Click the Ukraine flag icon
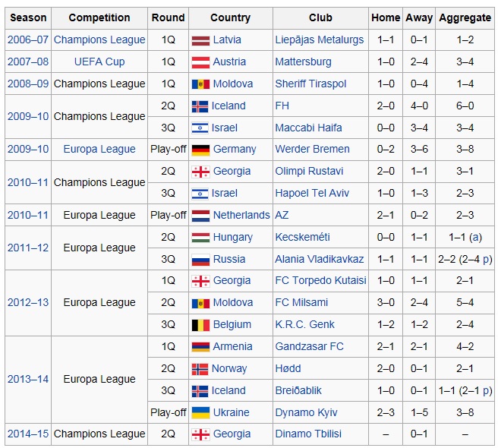The height and width of the screenshot is (448, 498). tap(200, 412)
